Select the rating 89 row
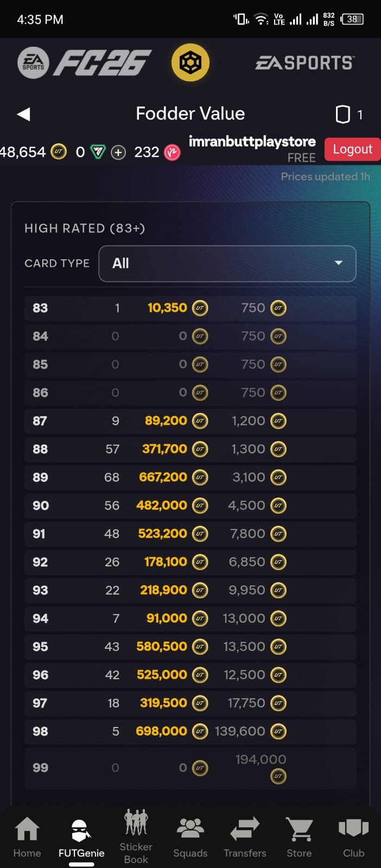This screenshot has width=381, height=868. [190, 477]
